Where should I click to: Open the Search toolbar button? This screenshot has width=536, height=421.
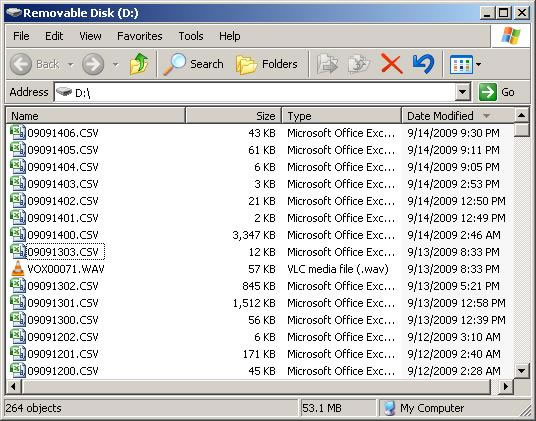[x=193, y=64]
